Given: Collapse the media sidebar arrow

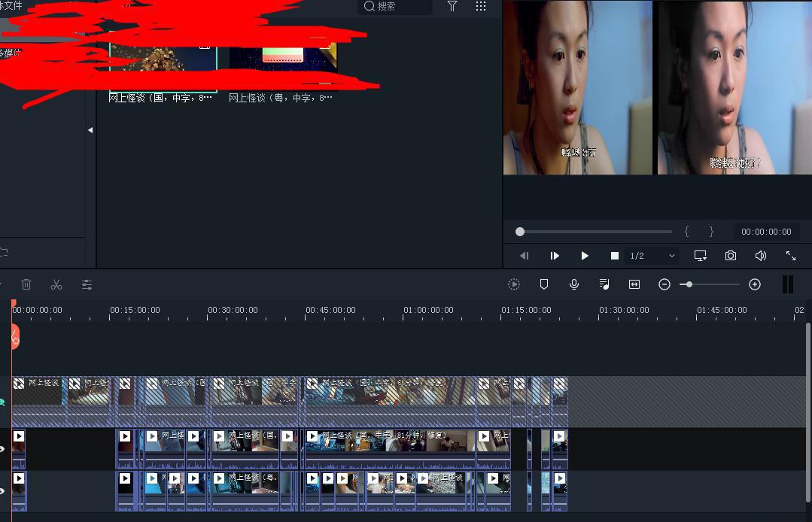Looking at the screenshot, I should tap(90, 130).
